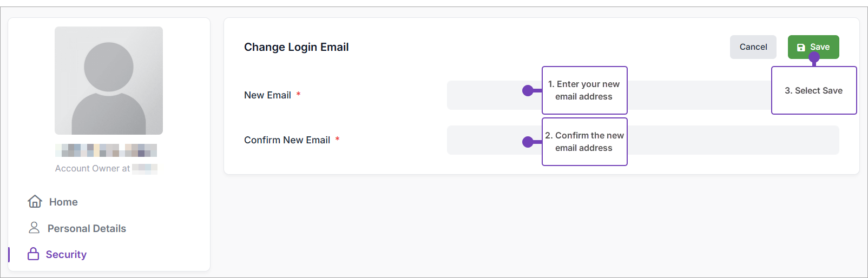
Task: Click the purple marker dot on Confirm New Email field
Action: pos(528,142)
